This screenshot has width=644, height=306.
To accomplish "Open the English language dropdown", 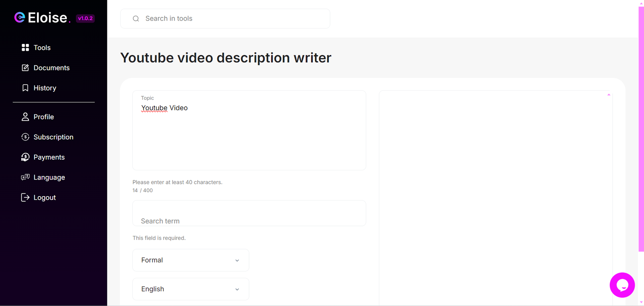I will click(x=191, y=289).
